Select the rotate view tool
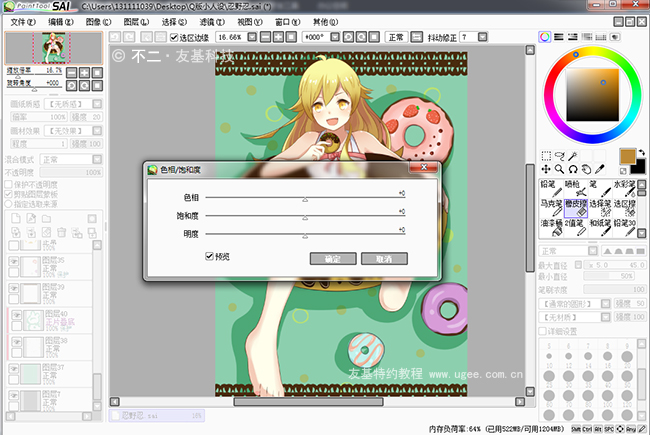 click(573, 169)
